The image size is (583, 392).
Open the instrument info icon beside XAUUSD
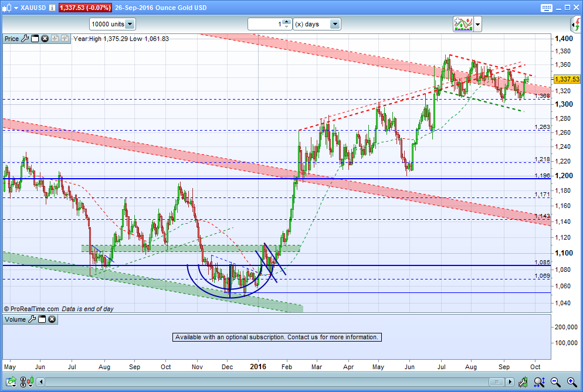pos(52,8)
